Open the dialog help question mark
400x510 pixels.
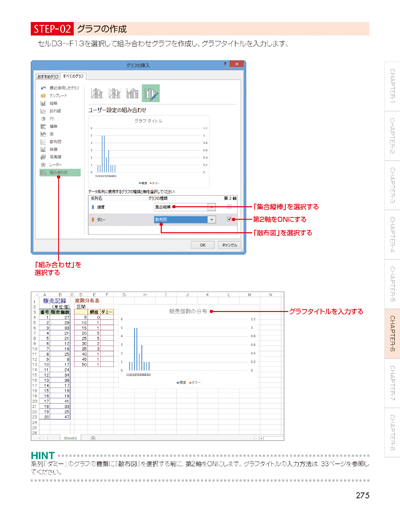click(225, 64)
